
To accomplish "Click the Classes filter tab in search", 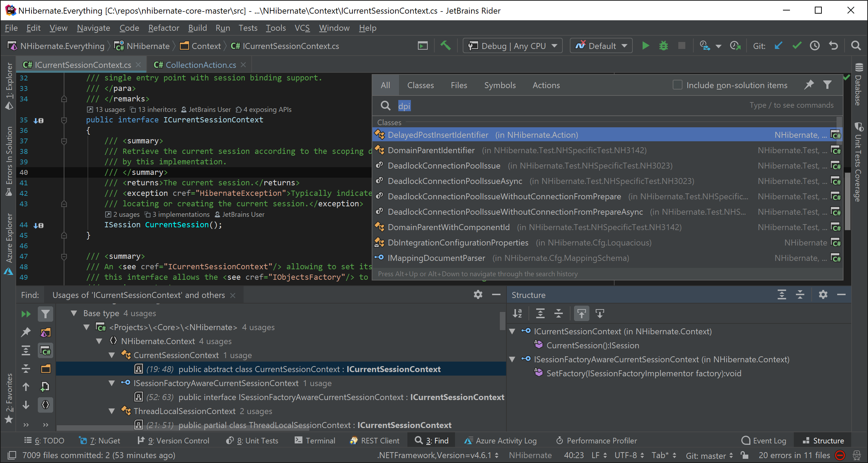I will 421,85.
